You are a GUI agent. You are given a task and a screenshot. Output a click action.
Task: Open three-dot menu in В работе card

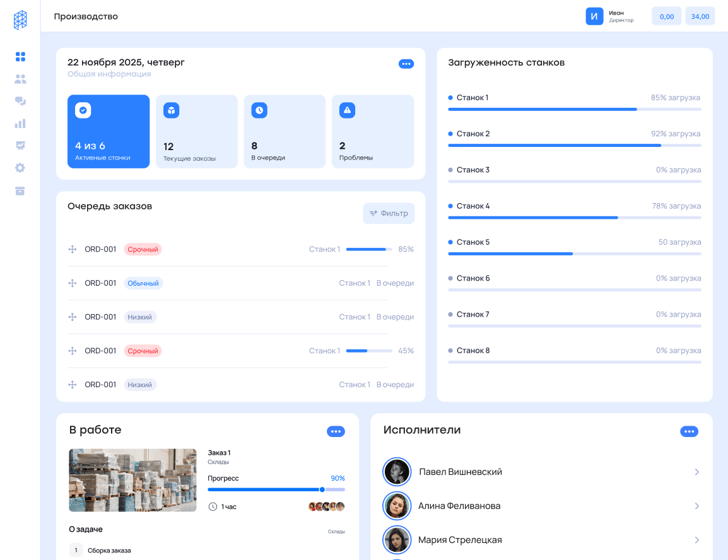[x=336, y=431]
